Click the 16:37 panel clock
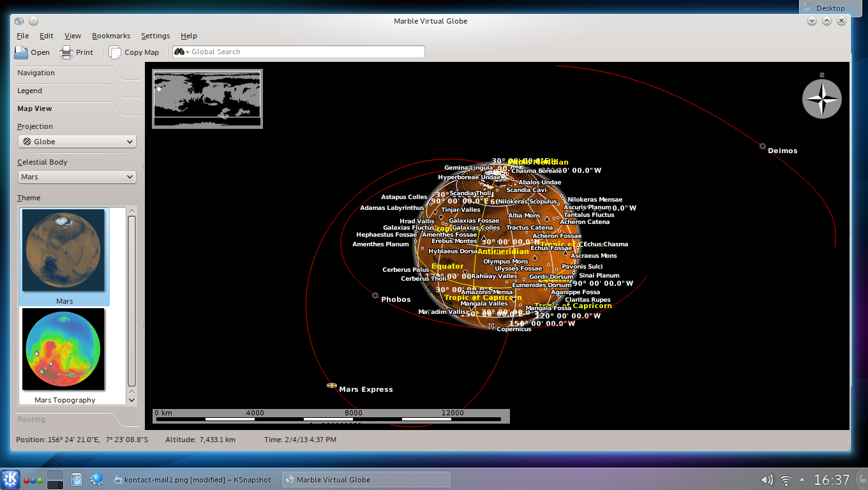Screen dimensions: 868x490 click(832, 480)
